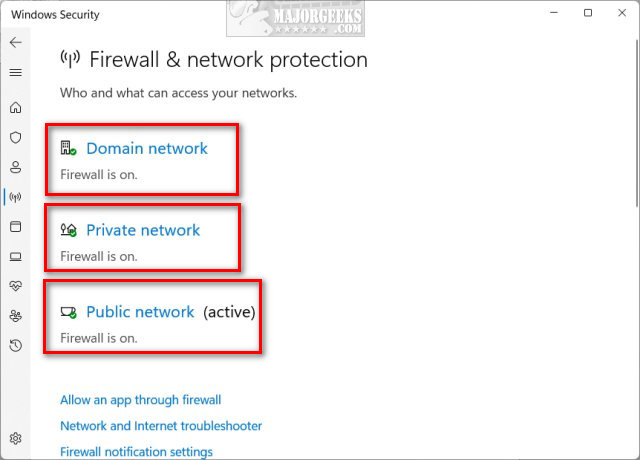
Task: Open Account protection person icon
Action: pos(15,167)
